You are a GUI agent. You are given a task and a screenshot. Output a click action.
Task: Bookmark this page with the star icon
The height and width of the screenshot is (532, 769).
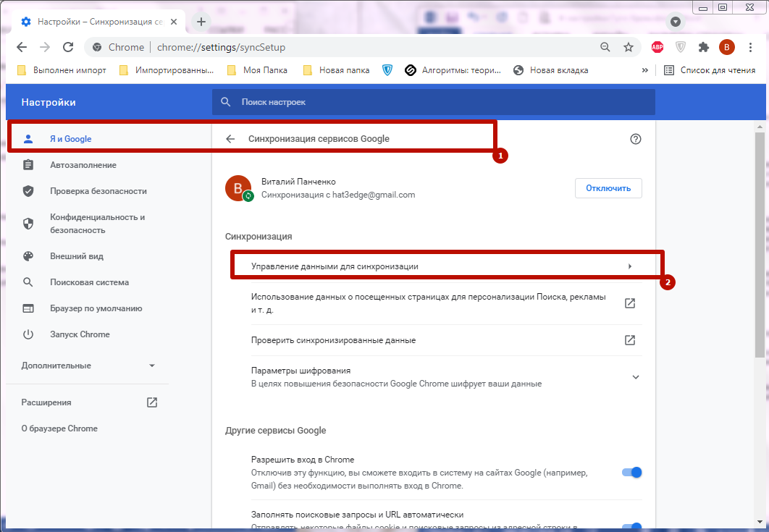click(x=629, y=47)
